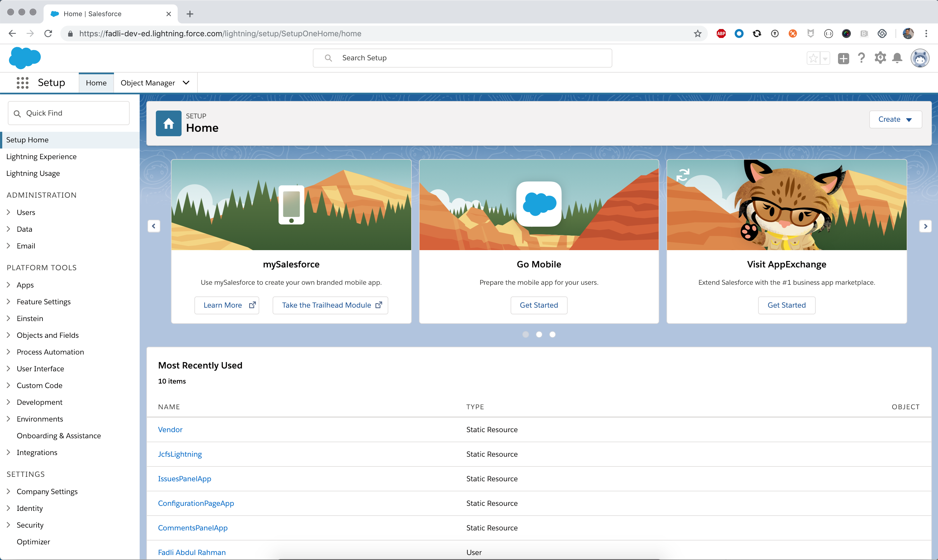Viewport: 938px width, 560px height.
Task: Open Onboarding & Assistance in the sidebar
Action: (x=59, y=435)
